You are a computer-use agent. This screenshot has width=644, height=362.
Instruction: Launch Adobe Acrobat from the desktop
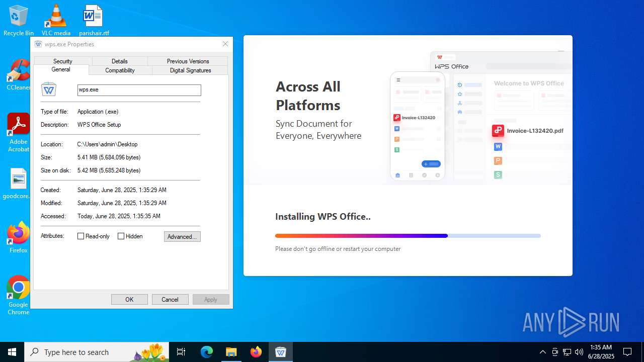tap(18, 132)
